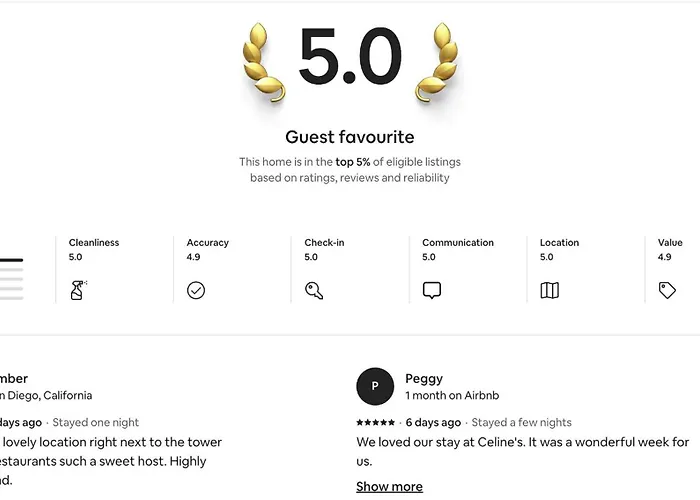Click the San Diego, California reviewer location

click(x=46, y=396)
